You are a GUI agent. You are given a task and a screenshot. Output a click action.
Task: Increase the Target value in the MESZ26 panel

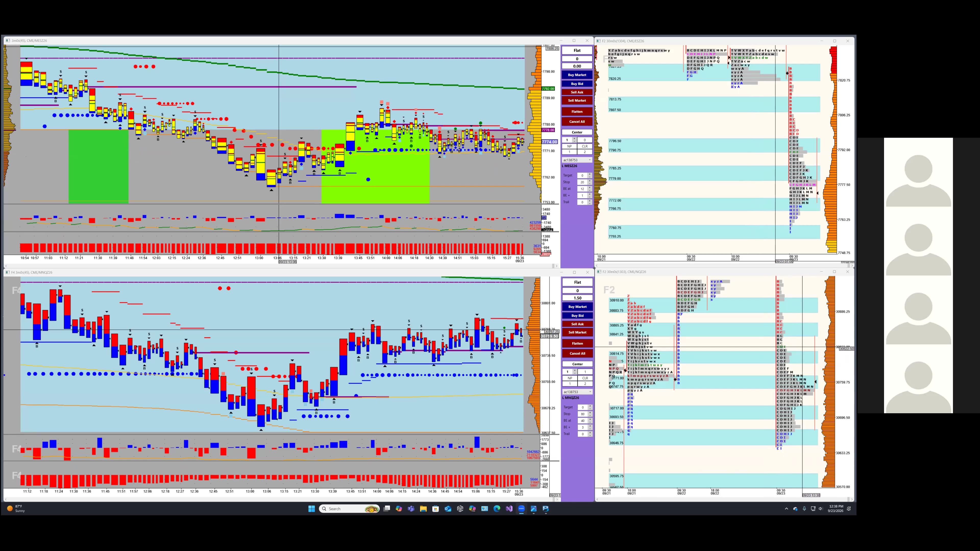(x=590, y=174)
